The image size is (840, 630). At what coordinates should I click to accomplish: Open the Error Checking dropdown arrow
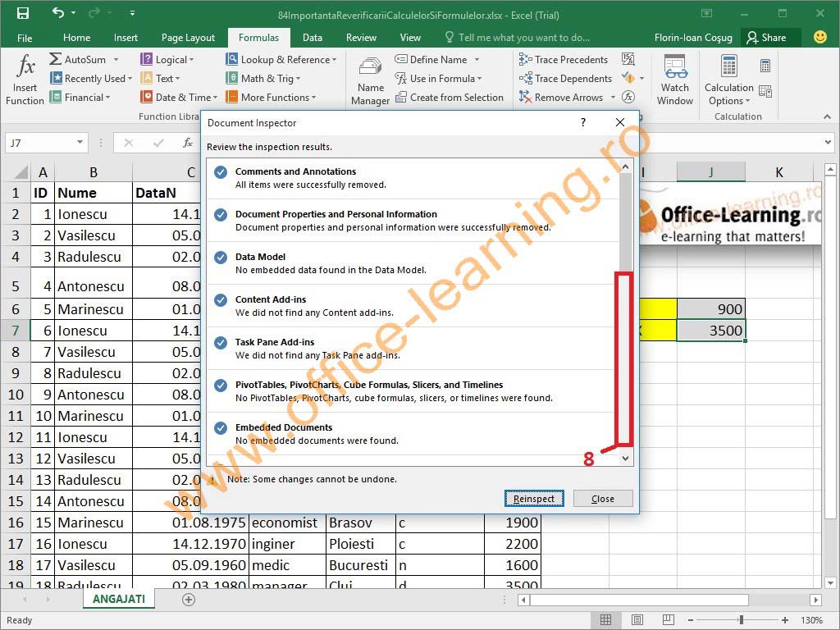(x=641, y=78)
